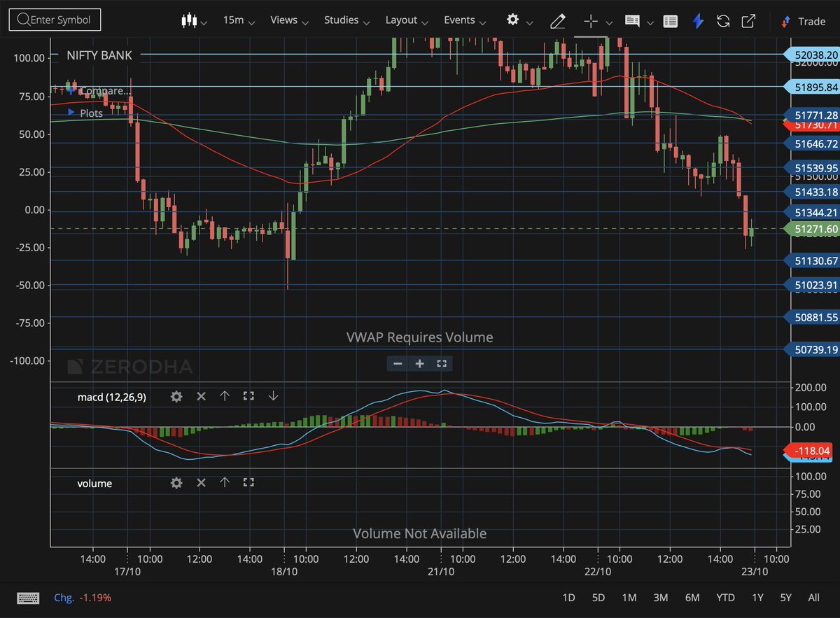
Task: Expand crosshair options chevron
Action: [609, 22]
